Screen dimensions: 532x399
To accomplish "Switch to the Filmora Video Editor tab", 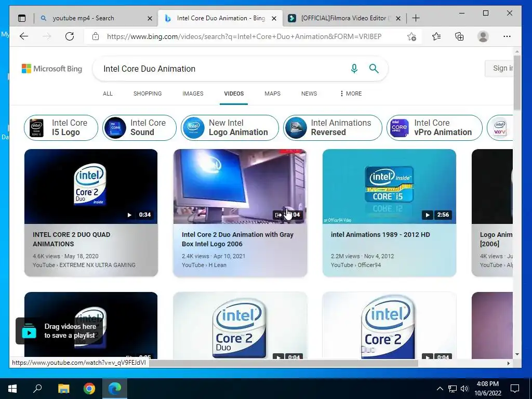I will [343, 18].
